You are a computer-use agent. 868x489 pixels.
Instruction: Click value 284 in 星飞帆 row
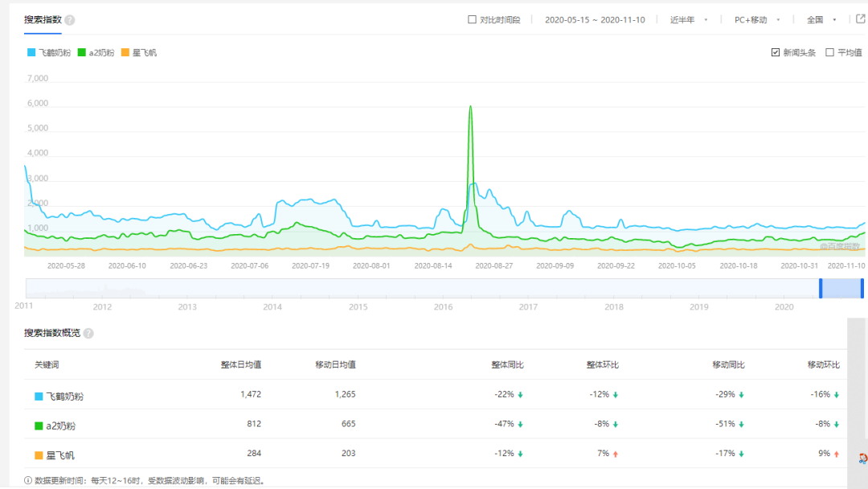click(x=254, y=453)
